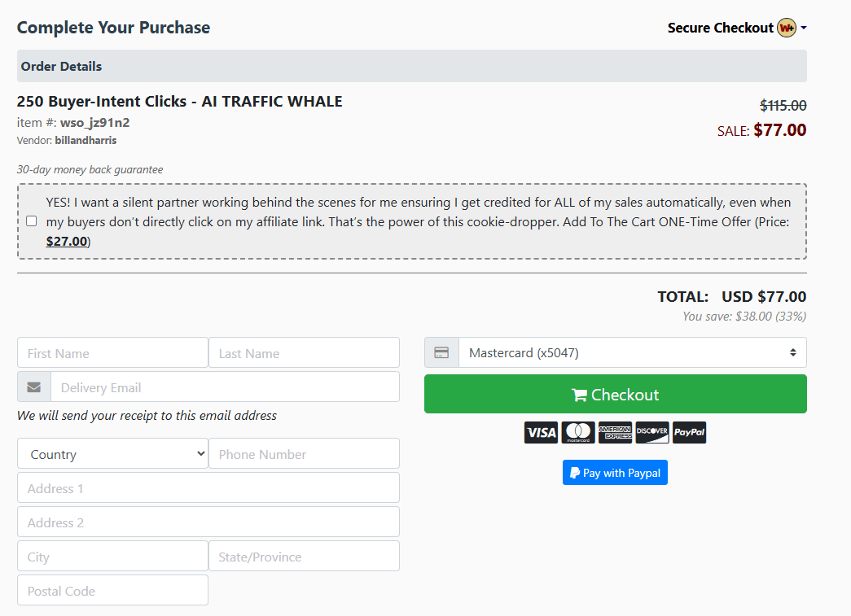The height and width of the screenshot is (616, 851).
Task: Enable the cookie-dropper ONE-Time Offer checkbox
Action: pyautogui.click(x=31, y=221)
